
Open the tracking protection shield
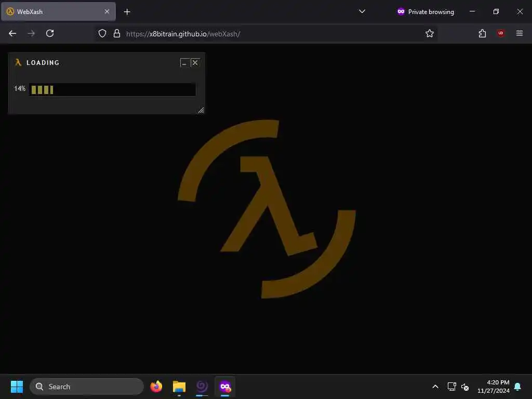tap(102, 33)
